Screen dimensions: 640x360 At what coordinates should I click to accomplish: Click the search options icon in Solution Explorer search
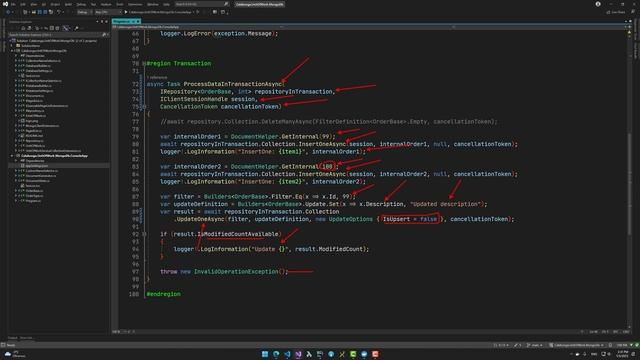105,35
